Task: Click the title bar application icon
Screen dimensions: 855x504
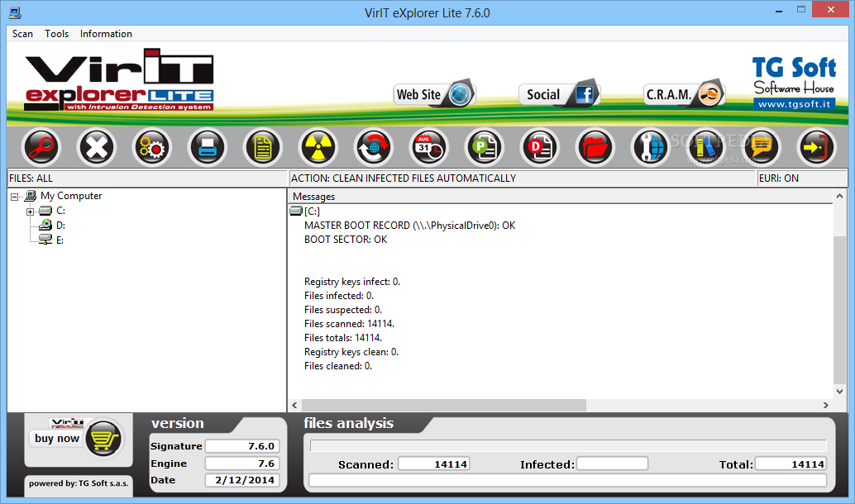Action: (x=15, y=12)
